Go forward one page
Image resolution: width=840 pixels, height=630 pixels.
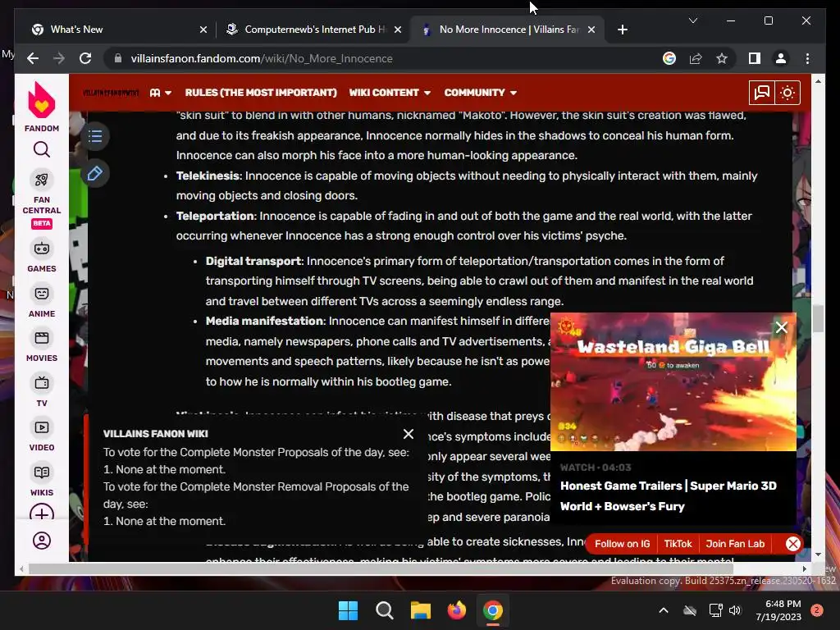59,58
